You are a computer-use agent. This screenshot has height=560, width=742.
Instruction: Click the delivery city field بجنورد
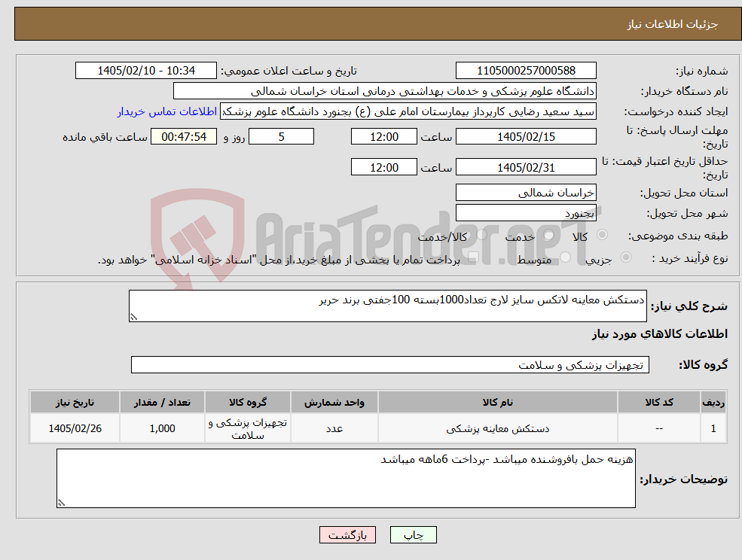click(526, 213)
